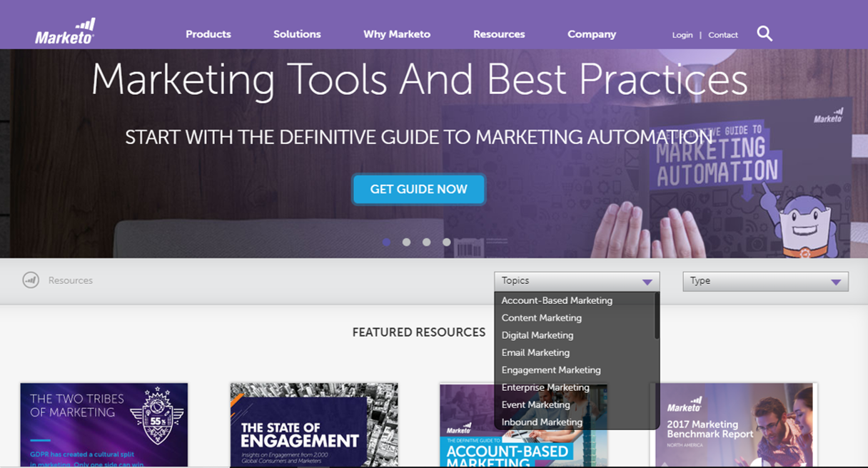The image size is (868, 468).
Task: Click the Topics list scrollbar
Action: [657, 316]
